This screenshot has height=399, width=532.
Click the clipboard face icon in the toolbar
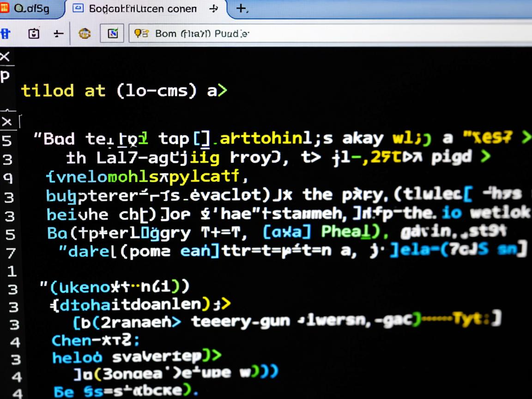click(34, 33)
